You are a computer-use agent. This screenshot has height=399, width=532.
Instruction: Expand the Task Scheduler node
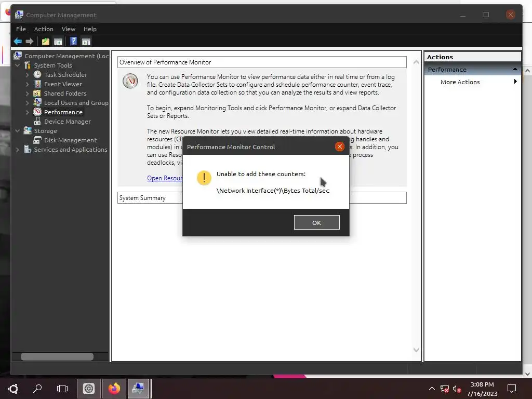point(28,75)
